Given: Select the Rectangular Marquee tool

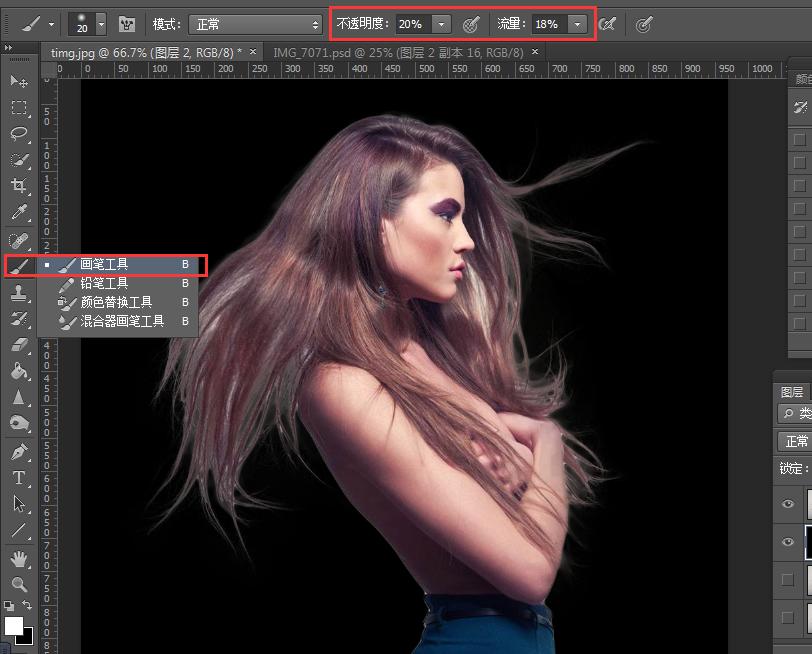Looking at the screenshot, I should tap(18, 107).
